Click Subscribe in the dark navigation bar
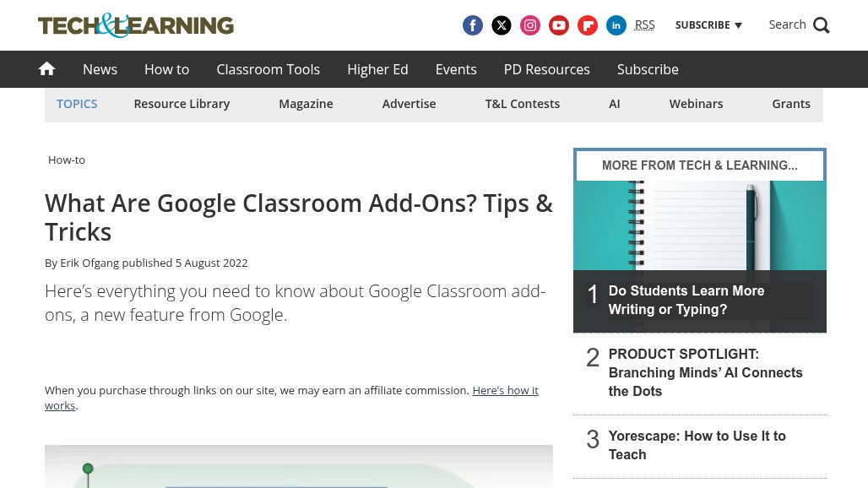868x488 pixels. pyautogui.click(x=648, y=69)
